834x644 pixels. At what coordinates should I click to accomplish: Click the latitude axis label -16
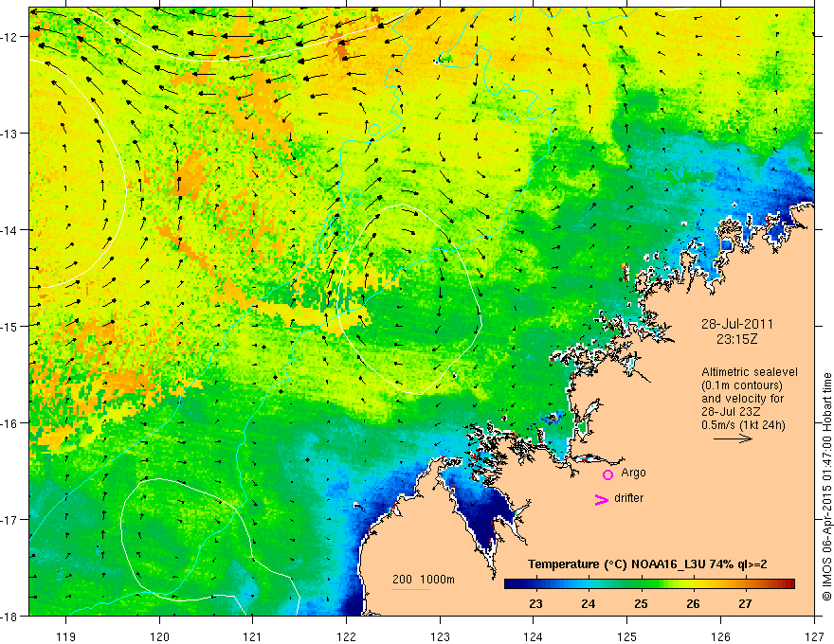[x=10, y=423]
